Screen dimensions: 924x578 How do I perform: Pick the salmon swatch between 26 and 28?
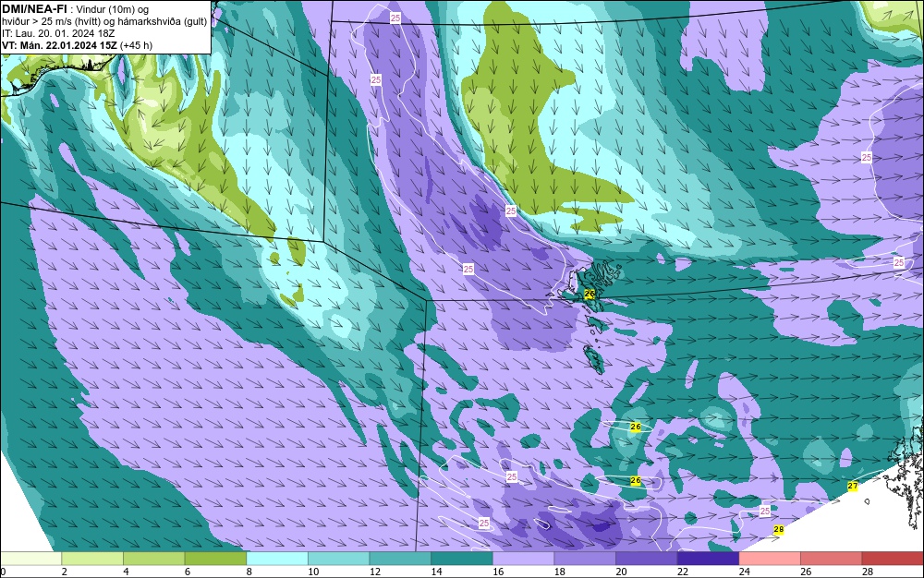[x=832, y=559]
